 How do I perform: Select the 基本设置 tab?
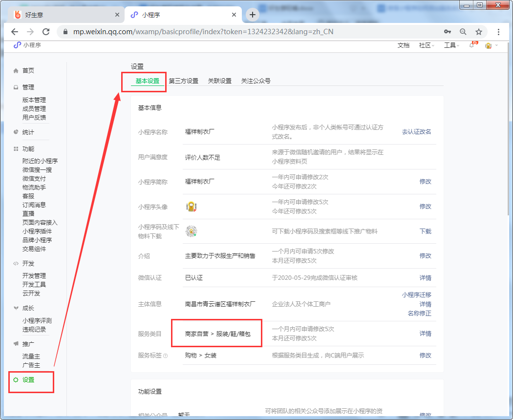tap(147, 81)
